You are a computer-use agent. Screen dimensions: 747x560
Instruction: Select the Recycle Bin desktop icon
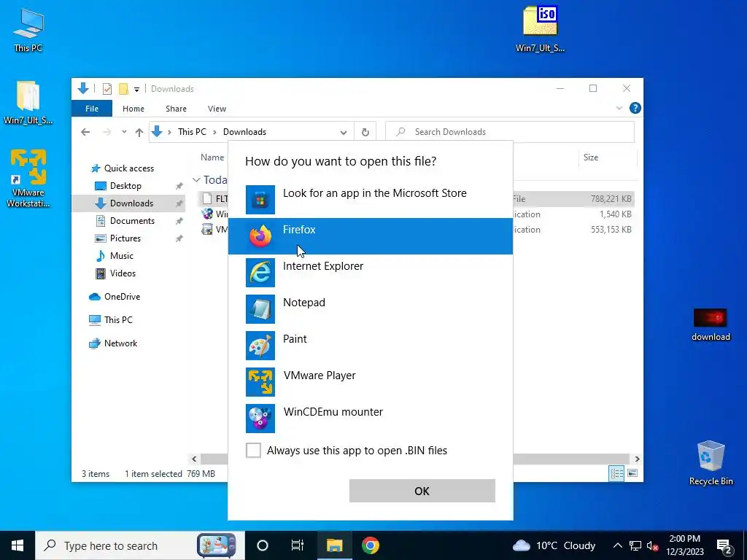(711, 463)
